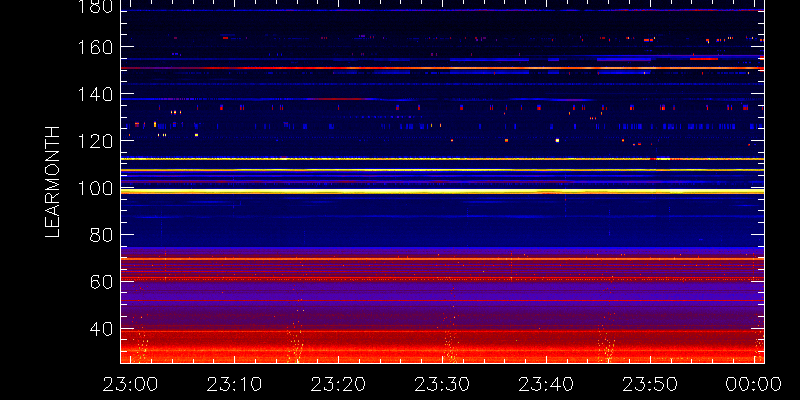Click the LEARMONTH vertical axis title

[53, 182]
